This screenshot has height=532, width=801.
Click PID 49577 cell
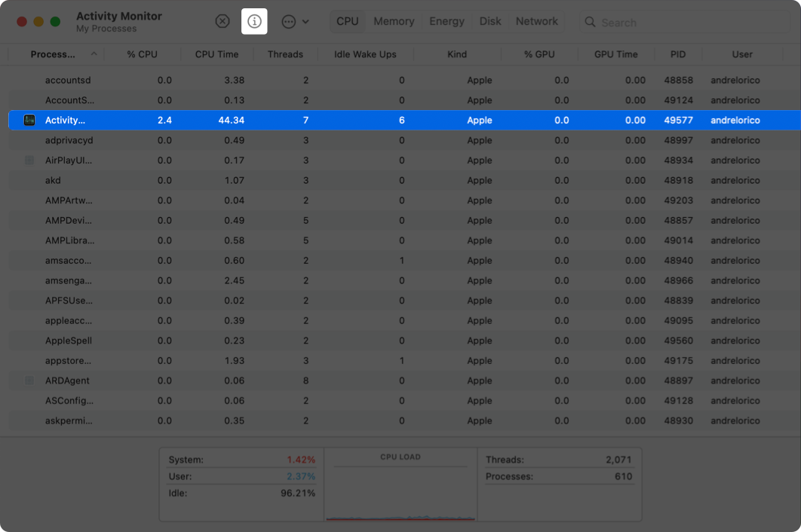pyautogui.click(x=678, y=120)
